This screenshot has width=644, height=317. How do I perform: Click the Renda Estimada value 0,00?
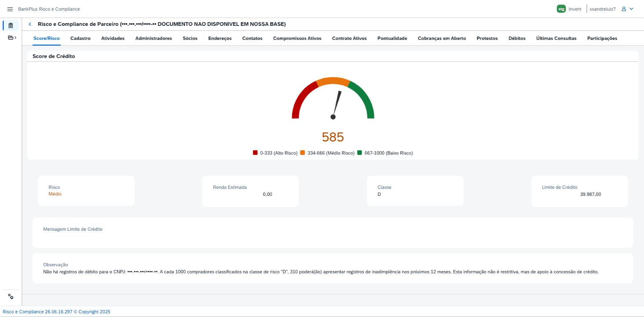click(x=267, y=194)
